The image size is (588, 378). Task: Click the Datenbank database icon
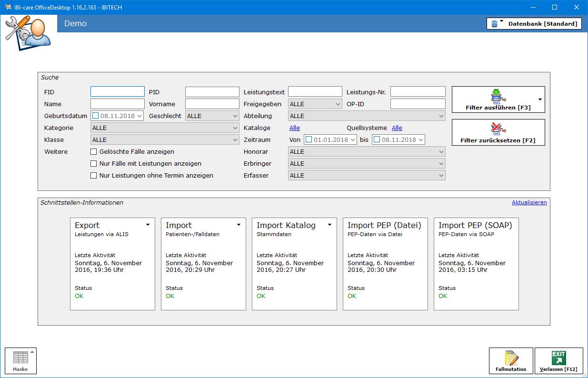[495, 24]
